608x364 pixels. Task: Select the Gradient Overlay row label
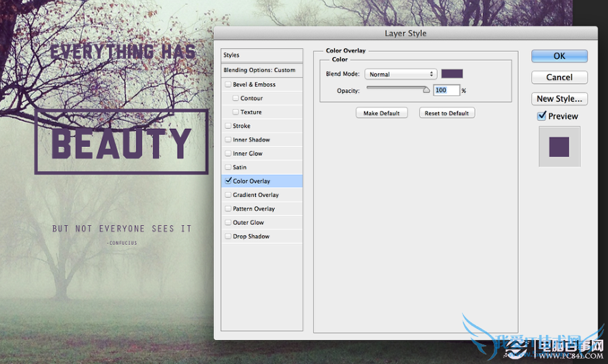pyautogui.click(x=255, y=195)
